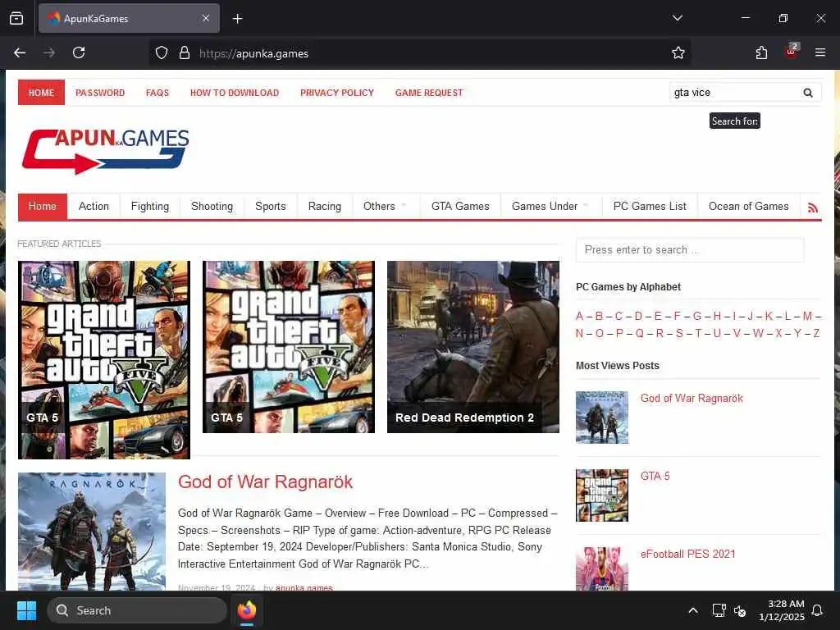Reload the current page
Image resolution: width=840 pixels, height=630 pixels.
pyautogui.click(x=79, y=52)
